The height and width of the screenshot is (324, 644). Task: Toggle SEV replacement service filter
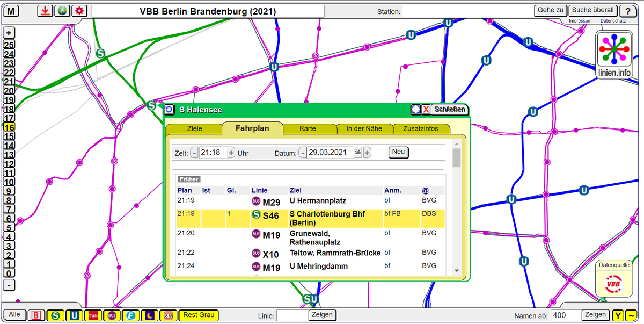(168, 315)
